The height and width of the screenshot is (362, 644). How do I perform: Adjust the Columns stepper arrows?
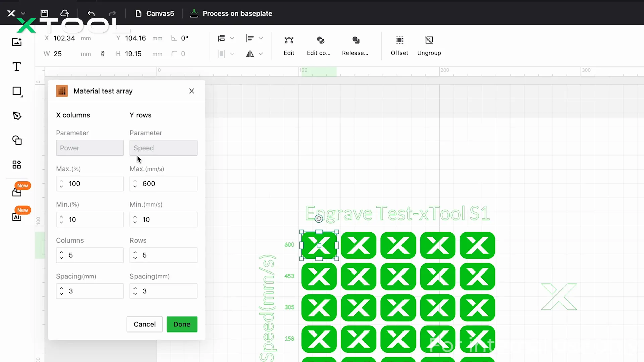pyautogui.click(x=61, y=255)
